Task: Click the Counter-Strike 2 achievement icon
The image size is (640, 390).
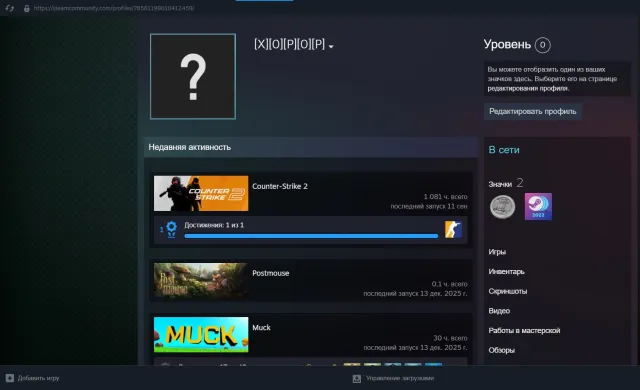Action: 453,229
